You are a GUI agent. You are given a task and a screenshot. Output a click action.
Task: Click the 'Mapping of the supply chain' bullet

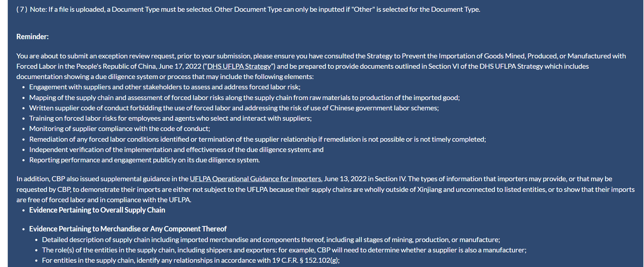coord(244,98)
